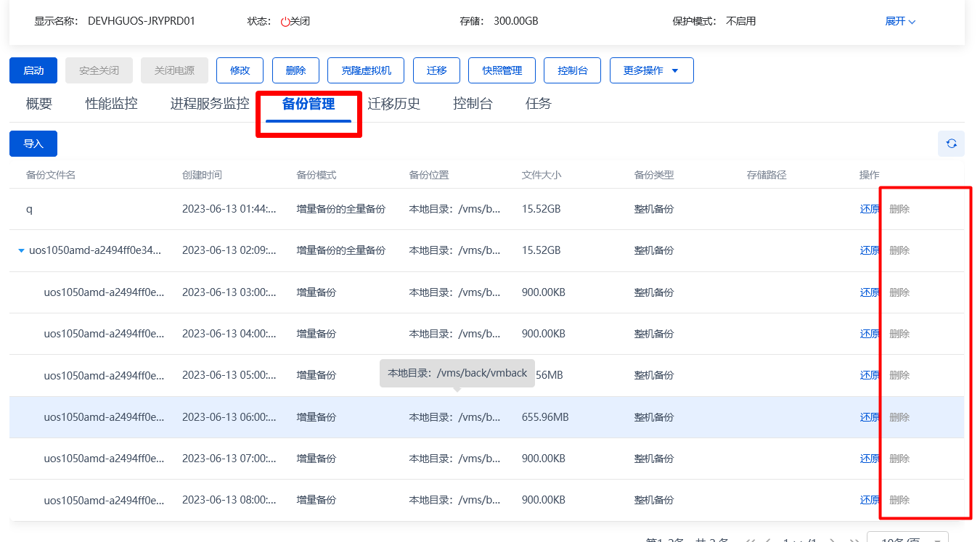Delete the 07:00 incremental backup

pos(899,459)
